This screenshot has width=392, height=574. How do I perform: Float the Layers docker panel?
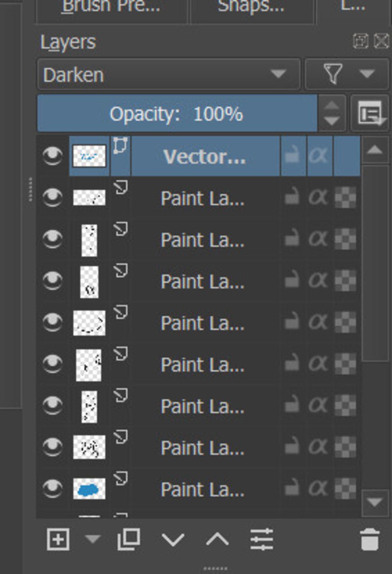(360, 41)
